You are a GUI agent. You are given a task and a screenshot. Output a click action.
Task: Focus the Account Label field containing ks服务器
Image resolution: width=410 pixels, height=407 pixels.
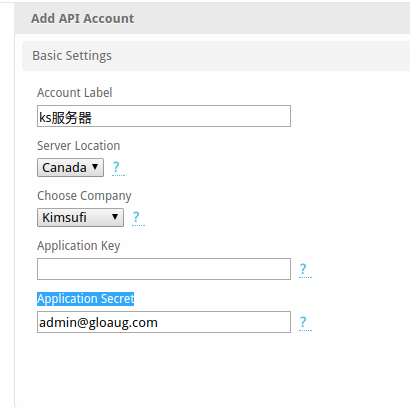(164, 116)
